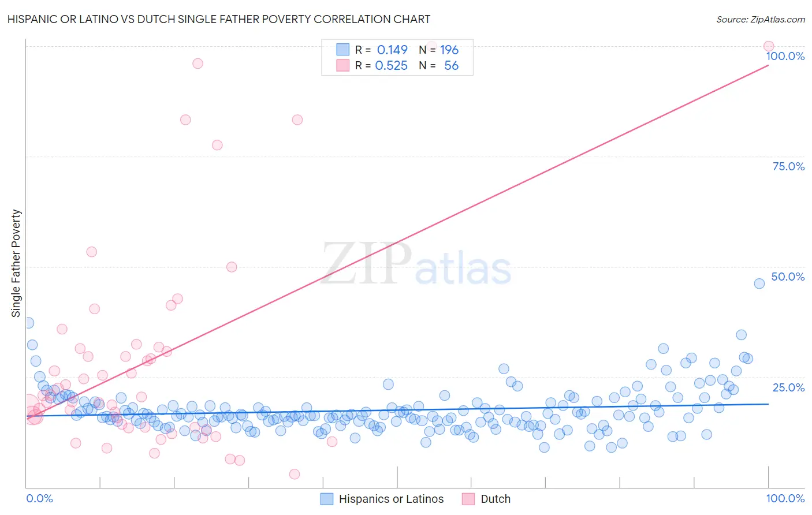Select the pink Dutch legend swatch

click(x=468, y=499)
